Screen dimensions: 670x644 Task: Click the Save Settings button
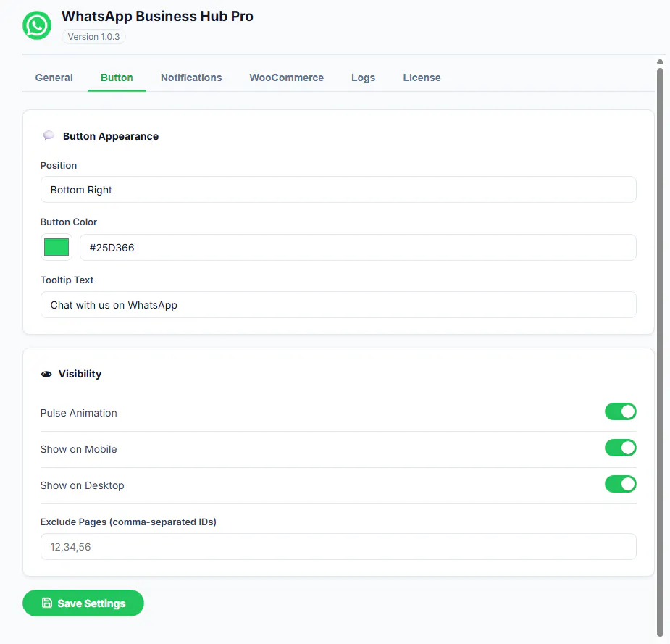coord(83,603)
